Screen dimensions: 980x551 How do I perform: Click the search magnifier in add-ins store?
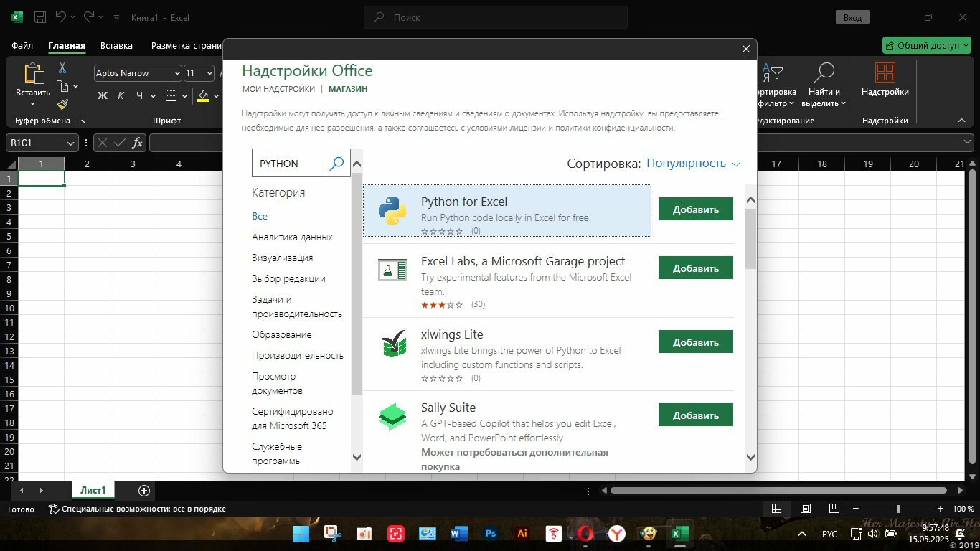tap(336, 164)
